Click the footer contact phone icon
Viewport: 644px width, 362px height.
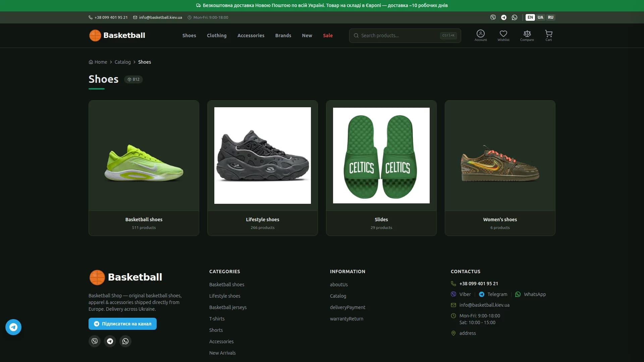(x=453, y=284)
